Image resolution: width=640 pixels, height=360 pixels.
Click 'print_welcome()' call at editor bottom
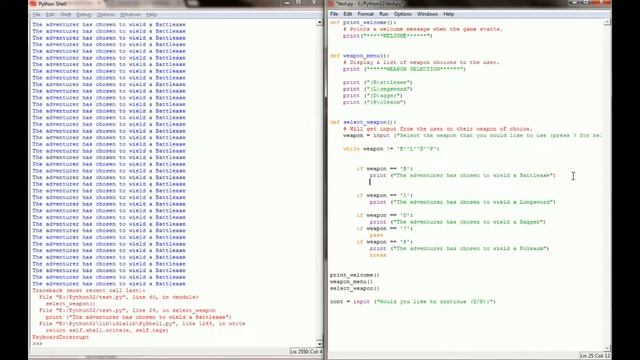(354, 275)
